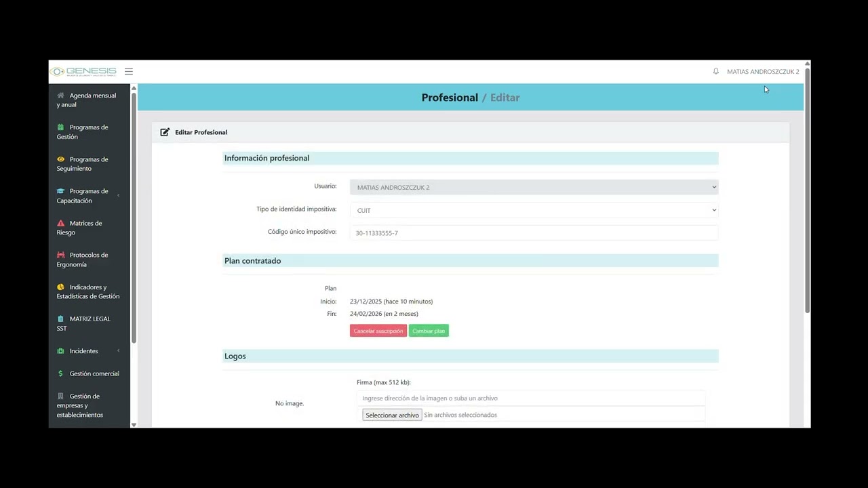Open Programas de Gestión menu item
This screenshot has width=868, height=488.
(x=89, y=132)
